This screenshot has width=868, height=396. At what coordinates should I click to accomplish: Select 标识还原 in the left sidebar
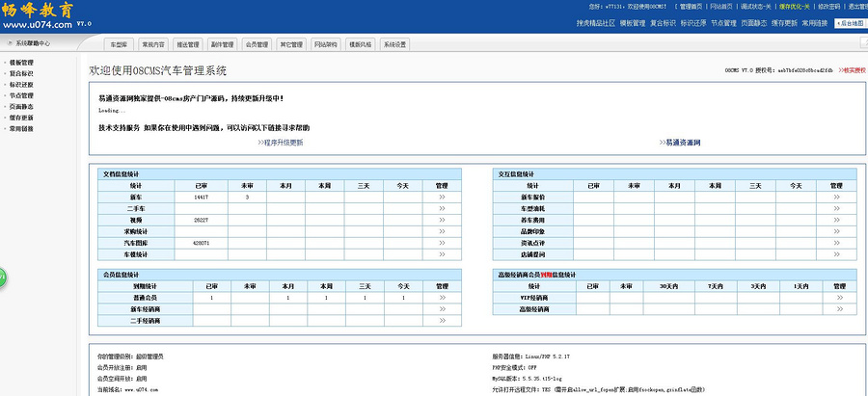[x=21, y=85]
